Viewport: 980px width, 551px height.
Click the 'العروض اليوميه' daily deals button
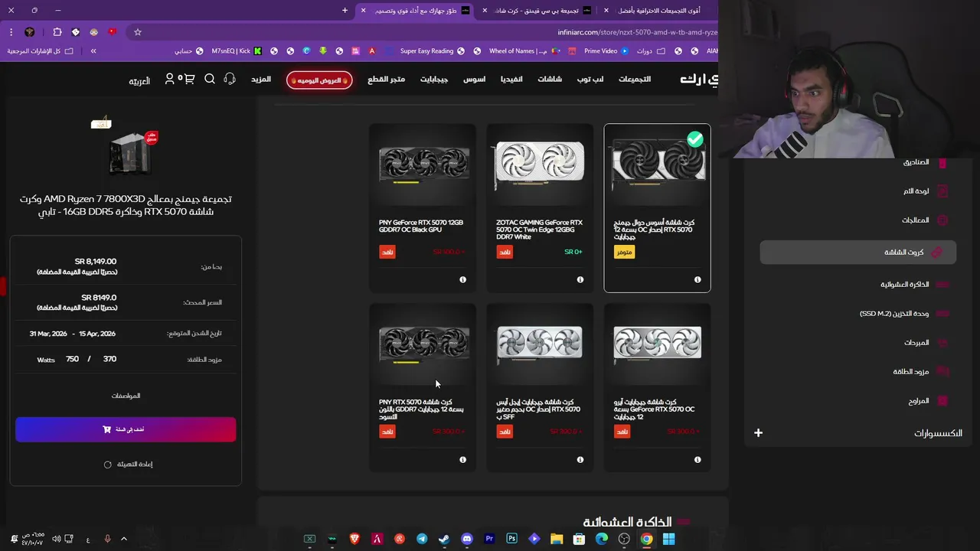319,80
